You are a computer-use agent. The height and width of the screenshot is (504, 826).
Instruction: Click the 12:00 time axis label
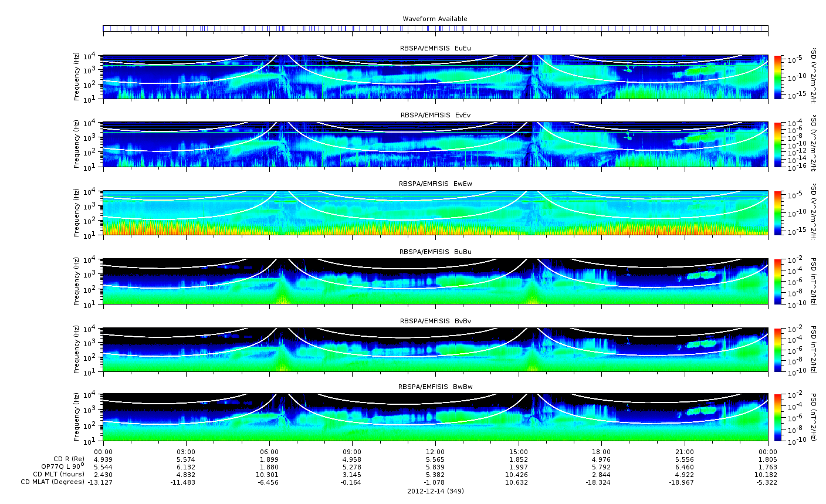tap(435, 451)
